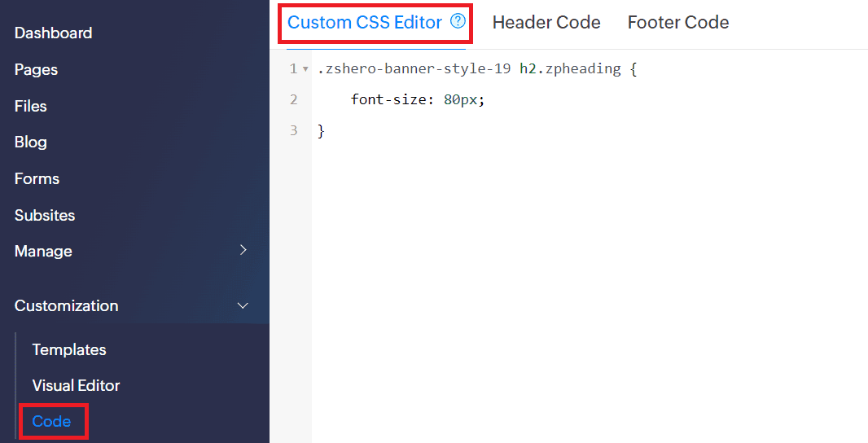The height and width of the screenshot is (443, 868).
Task: Open the help icon beside Custom CSS Editor
Action: (458, 22)
